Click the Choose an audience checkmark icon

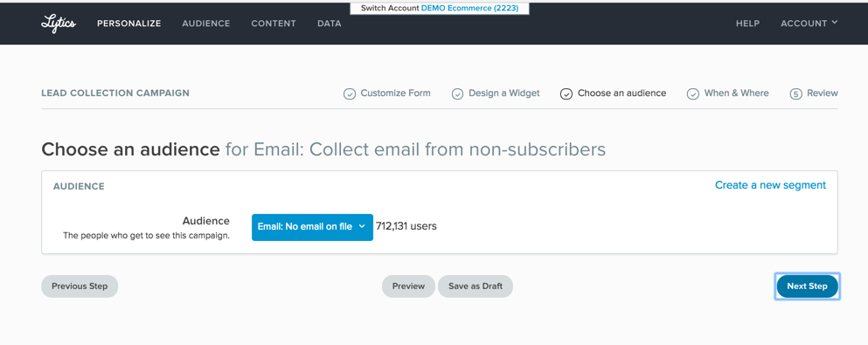pyautogui.click(x=566, y=94)
